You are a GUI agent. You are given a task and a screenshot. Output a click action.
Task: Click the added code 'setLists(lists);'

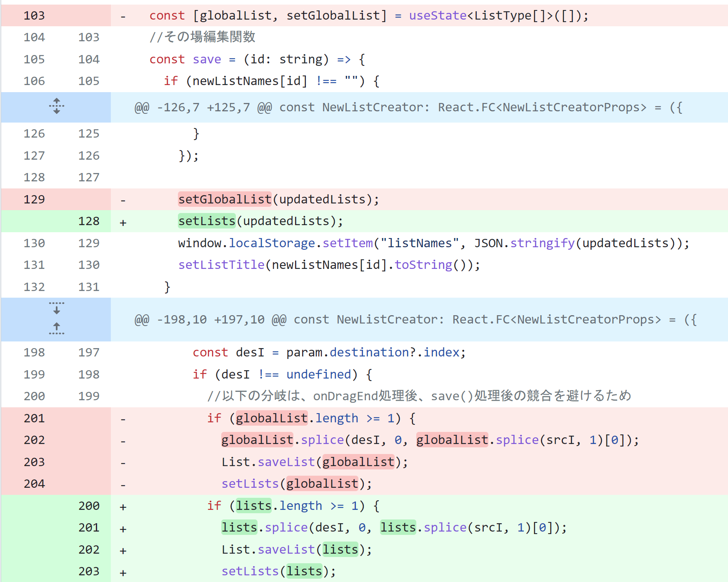point(279,571)
